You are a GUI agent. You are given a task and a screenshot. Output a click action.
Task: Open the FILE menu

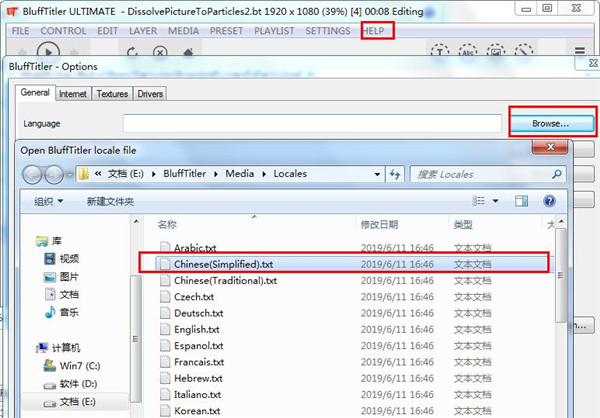tap(20, 31)
